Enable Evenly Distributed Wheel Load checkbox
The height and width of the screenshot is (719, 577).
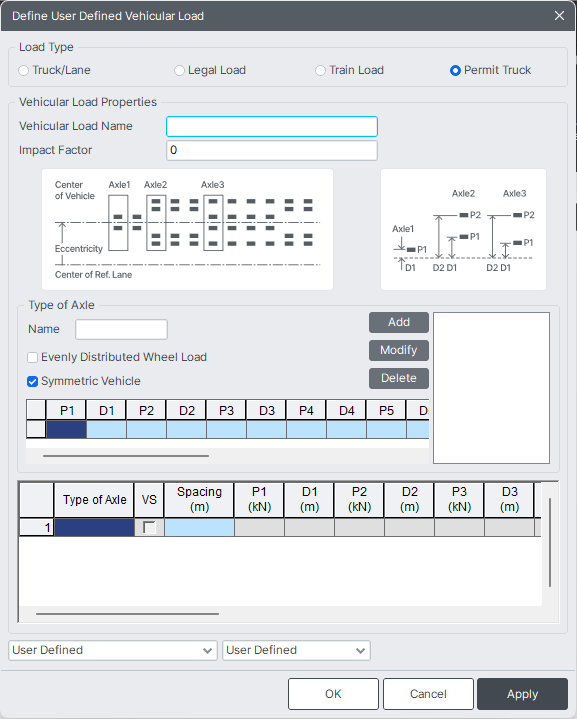[x=33, y=357]
